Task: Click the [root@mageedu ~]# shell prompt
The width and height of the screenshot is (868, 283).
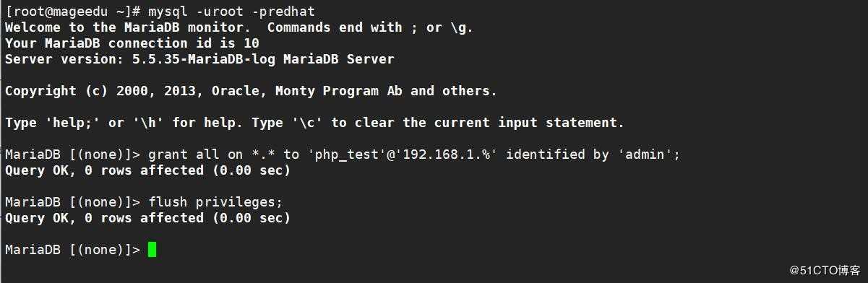Action: (73, 12)
